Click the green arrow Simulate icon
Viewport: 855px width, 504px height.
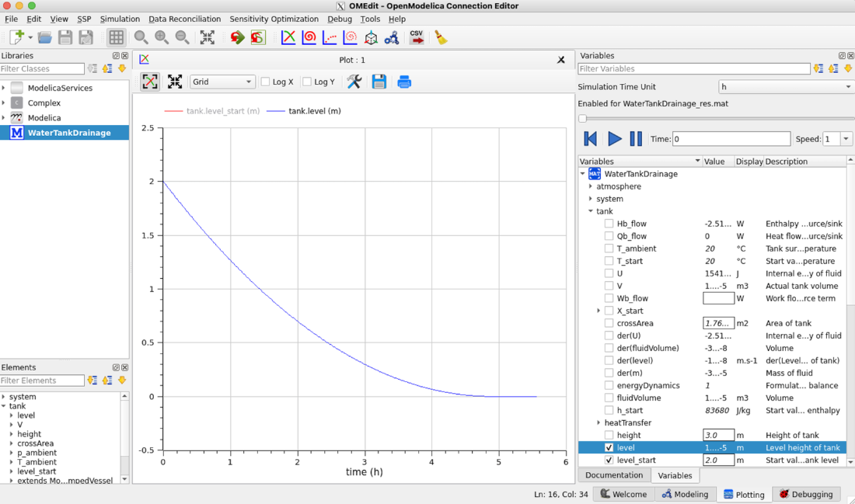pyautogui.click(x=237, y=37)
